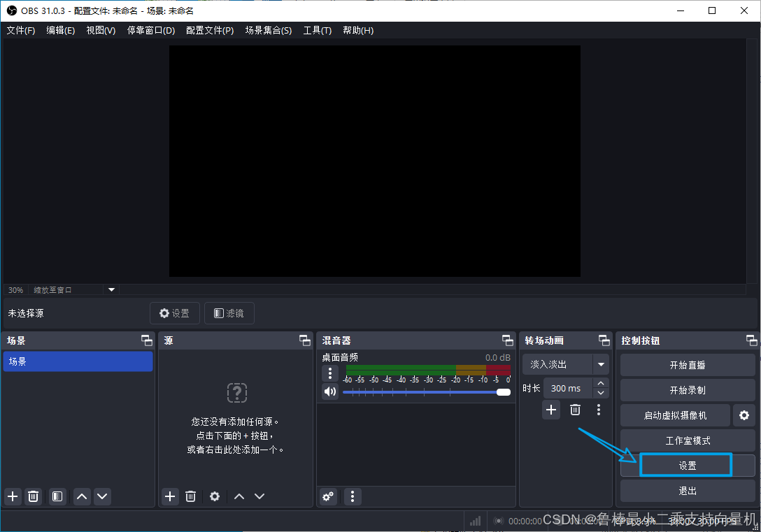
Task: Open advanced audio properties gears icon
Action: tap(329, 496)
